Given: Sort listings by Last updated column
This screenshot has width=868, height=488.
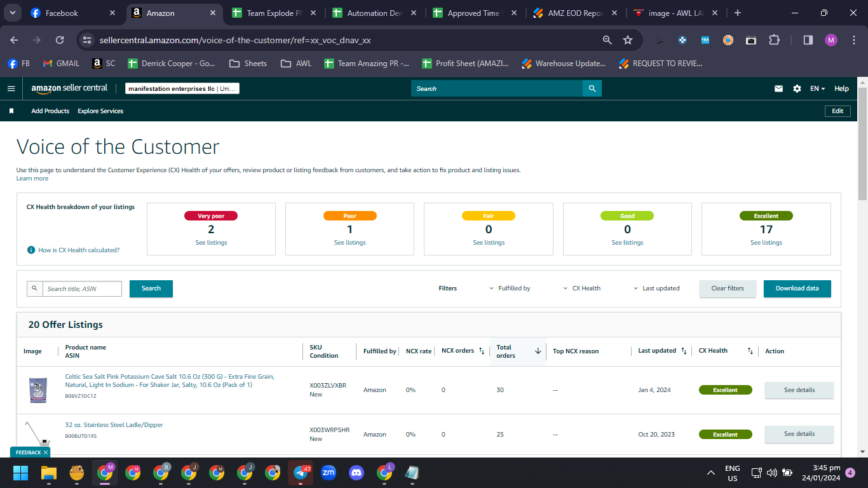Looking at the screenshot, I should point(684,351).
